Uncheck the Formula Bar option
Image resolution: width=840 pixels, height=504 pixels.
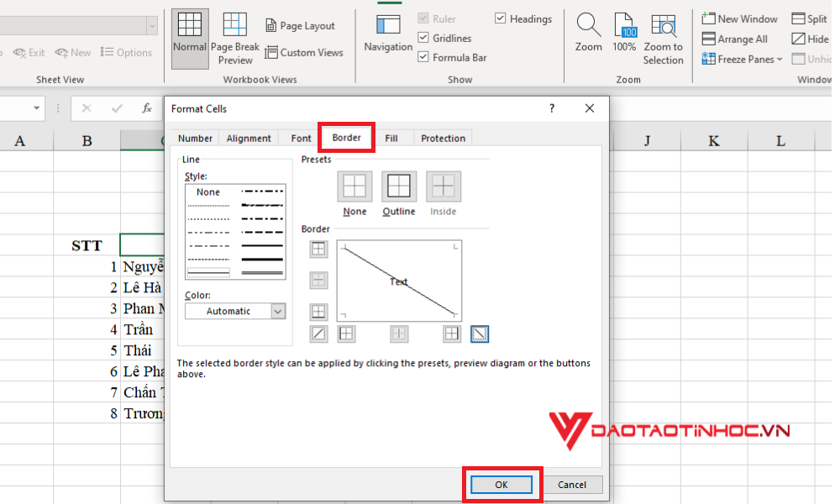423,57
